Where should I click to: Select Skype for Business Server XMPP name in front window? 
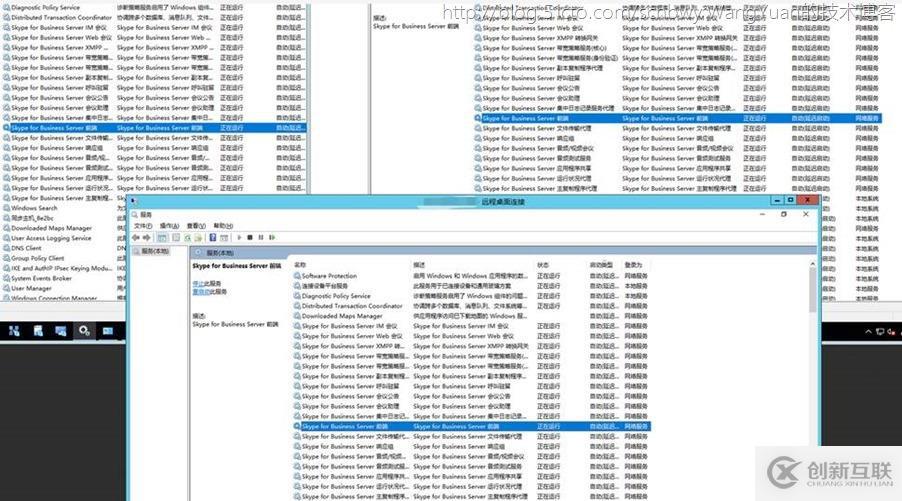353,346
